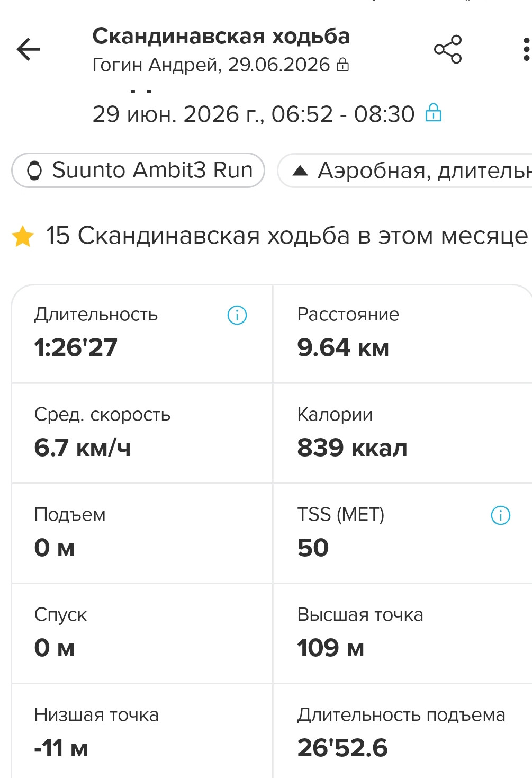Select the Сред. скорость 6.7 км/ч tile

(142, 433)
